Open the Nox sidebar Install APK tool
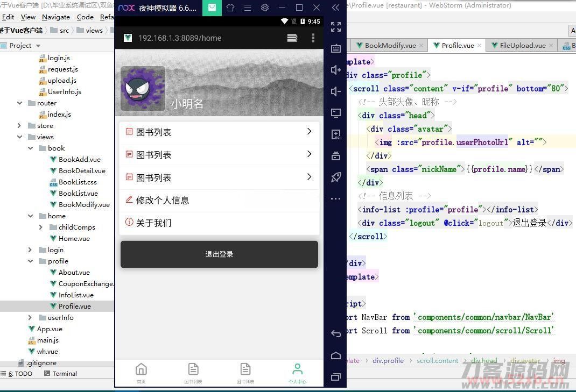576x392 pixels. 336,134
